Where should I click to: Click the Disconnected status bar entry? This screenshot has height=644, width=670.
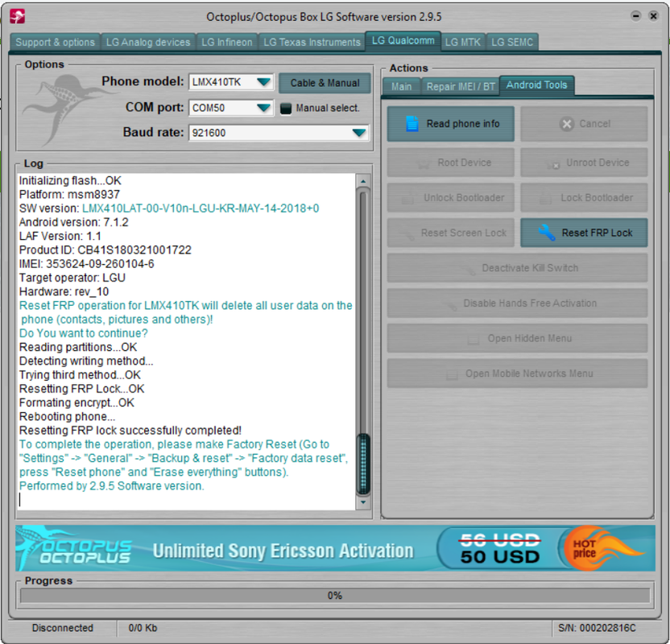(62, 628)
